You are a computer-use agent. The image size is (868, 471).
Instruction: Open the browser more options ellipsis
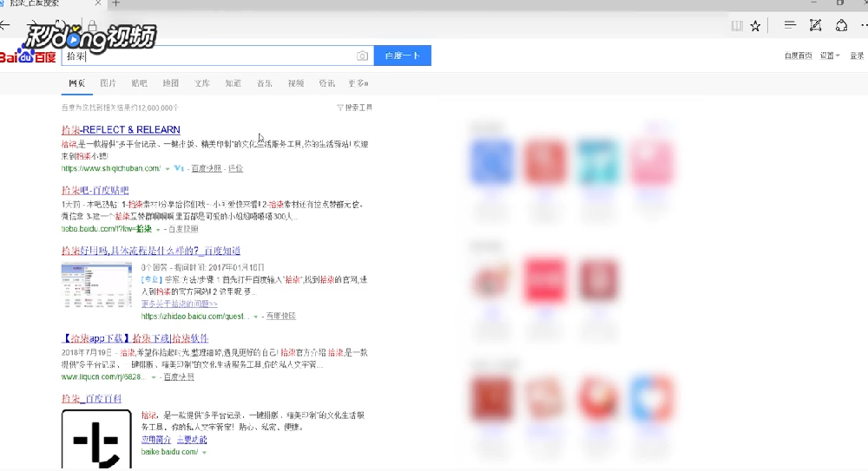[865, 25]
